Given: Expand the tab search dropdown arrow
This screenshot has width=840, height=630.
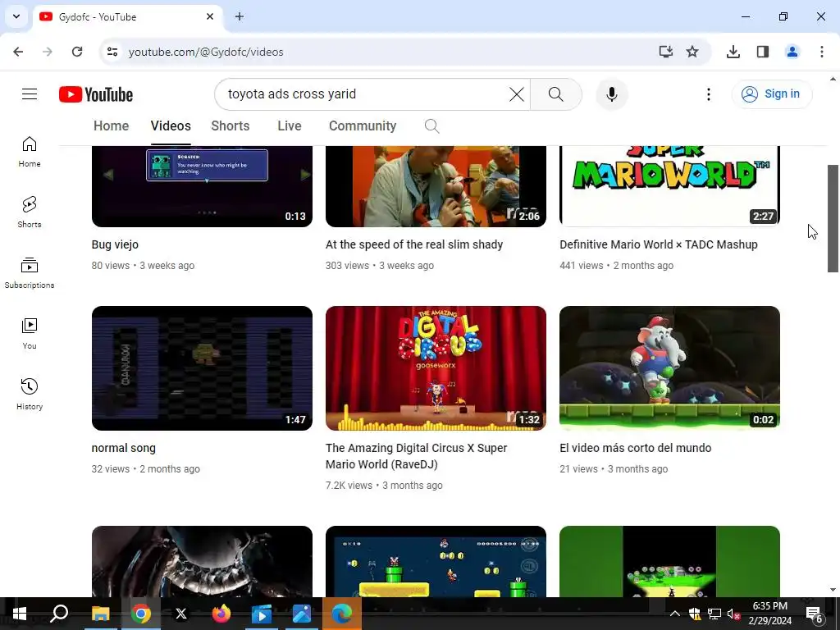Looking at the screenshot, I should 16,16.
